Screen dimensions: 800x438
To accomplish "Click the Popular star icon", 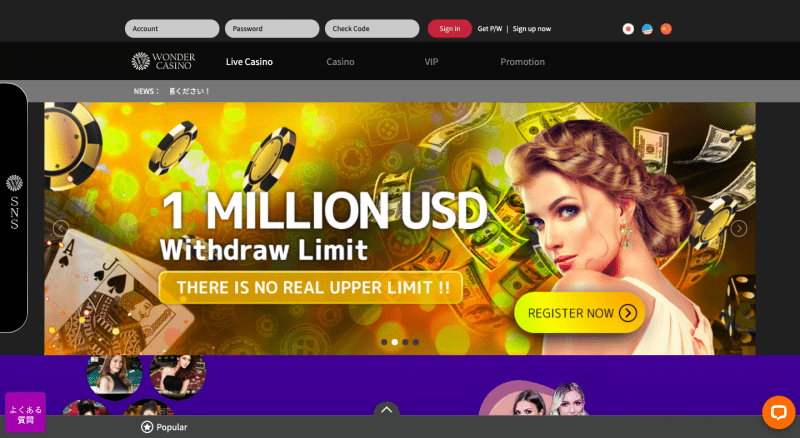I will click(x=147, y=427).
